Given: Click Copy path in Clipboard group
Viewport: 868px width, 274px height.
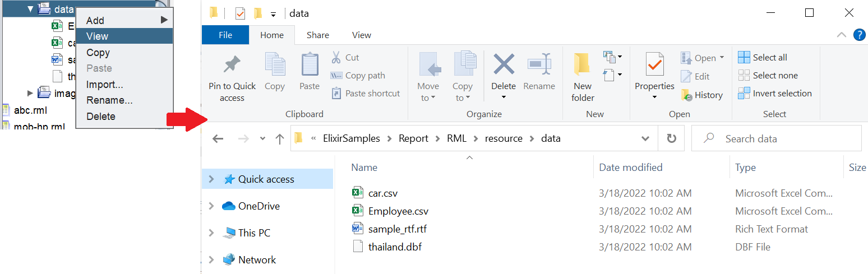Looking at the screenshot, I should point(365,76).
